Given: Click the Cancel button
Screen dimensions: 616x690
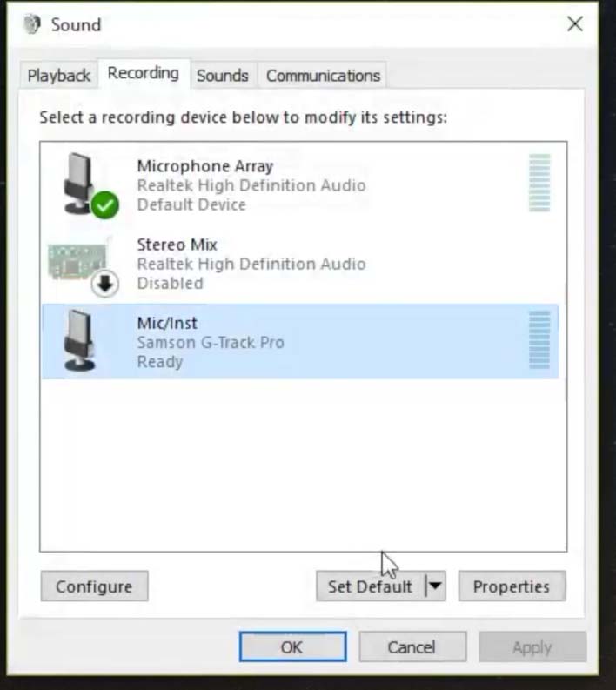Looking at the screenshot, I should 412,646.
